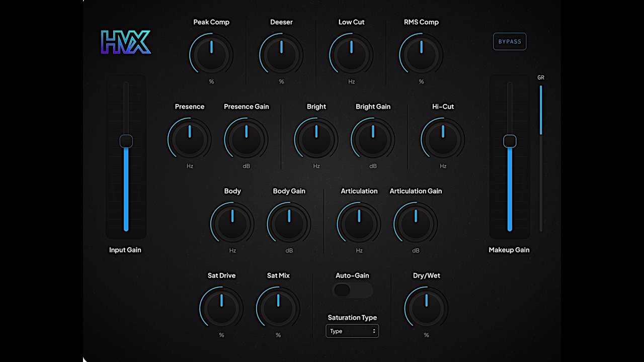
Task: Click the dB unit under Presence Gain
Action: coord(247,166)
